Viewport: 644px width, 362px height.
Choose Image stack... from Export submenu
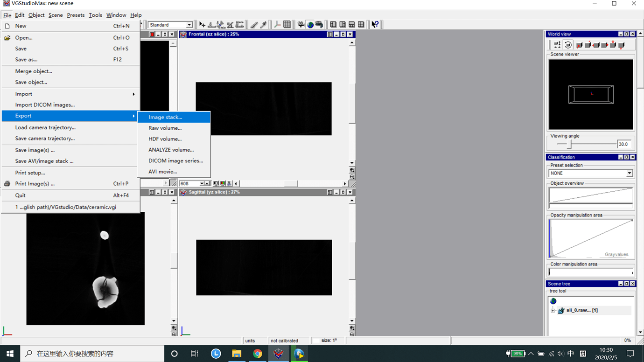coord(165,117)
